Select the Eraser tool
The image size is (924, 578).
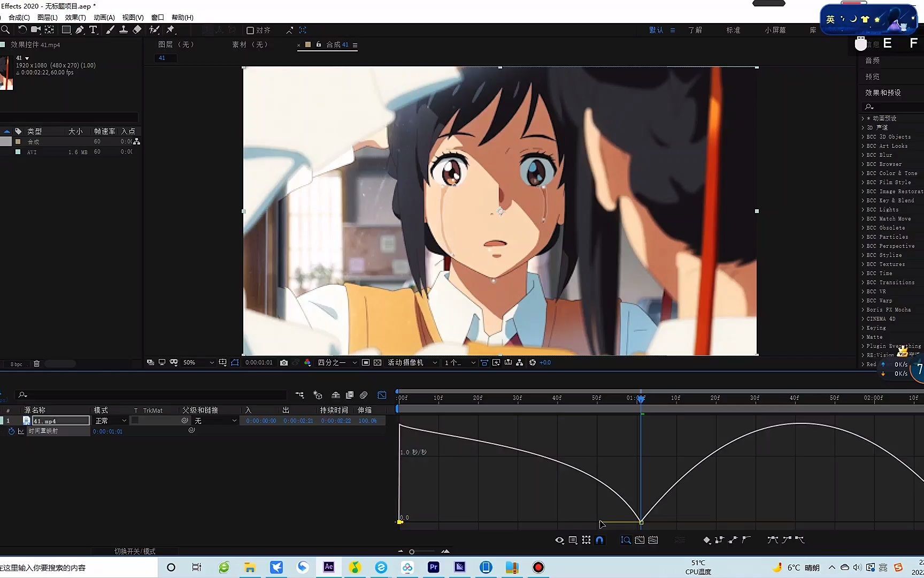pos(137,30)
